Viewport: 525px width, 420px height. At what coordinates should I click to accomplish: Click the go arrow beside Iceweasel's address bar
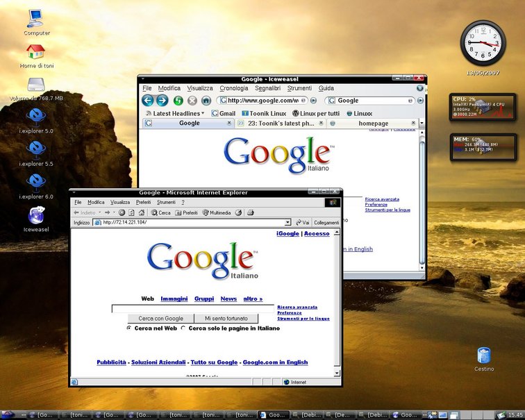(313, 101)
